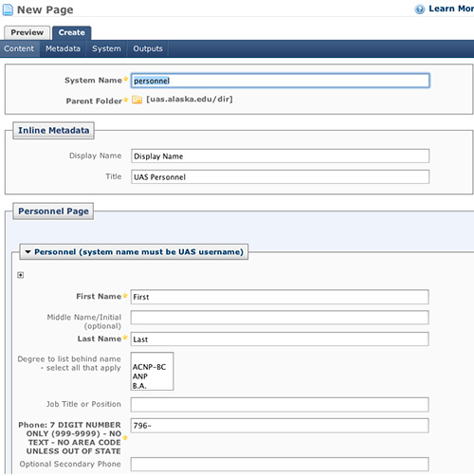Viewport: 474px width, 476px height.
Task: Click the Middle Name/Initial input field
Action: click(x=280, y=318)
